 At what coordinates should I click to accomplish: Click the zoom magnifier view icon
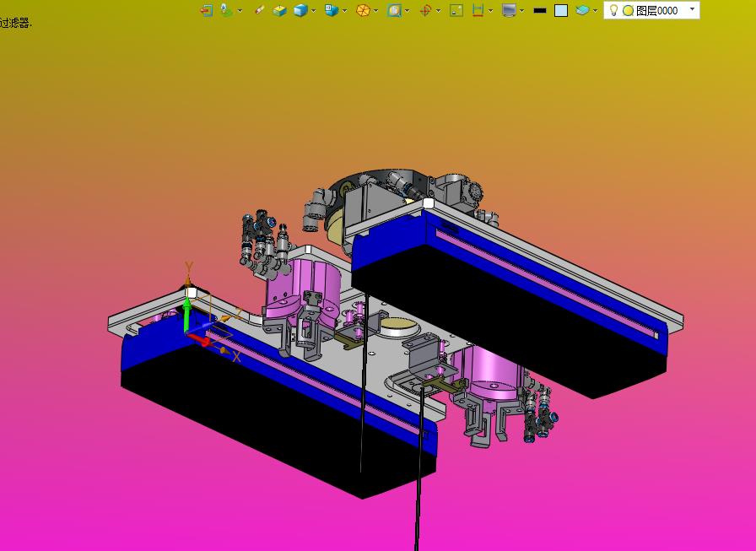[x=394, y=11]
